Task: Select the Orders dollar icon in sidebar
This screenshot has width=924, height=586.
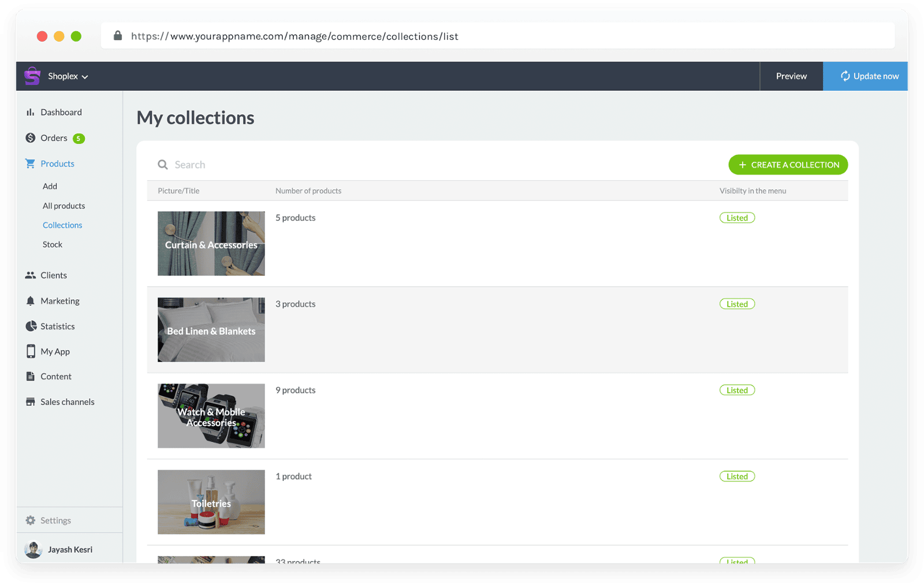Action: coord(30,138)
